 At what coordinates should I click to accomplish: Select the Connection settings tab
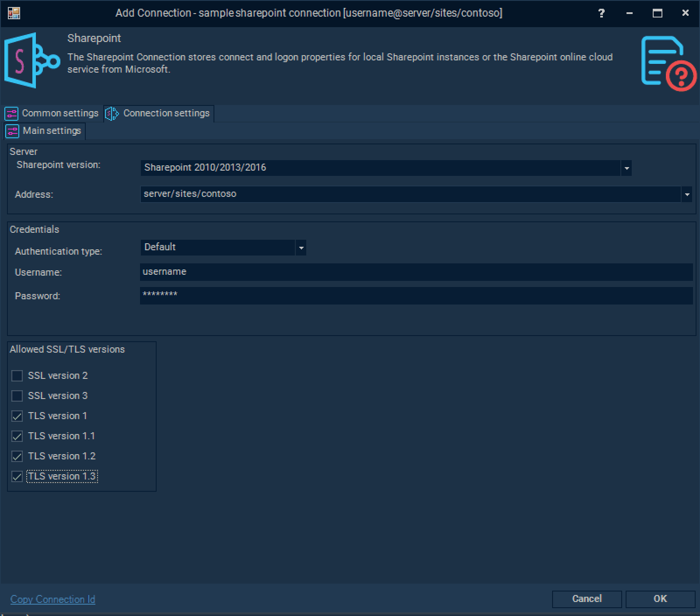(166, 113)
